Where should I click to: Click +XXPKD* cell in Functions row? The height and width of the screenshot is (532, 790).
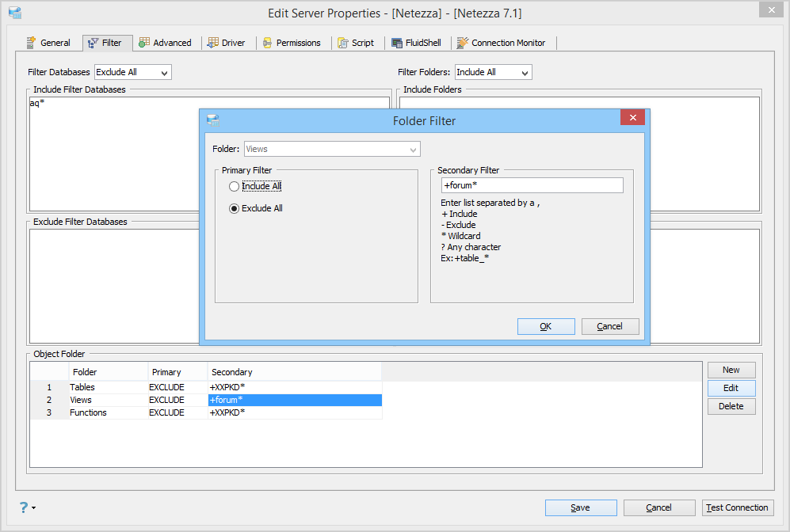(x=295, y=412)
